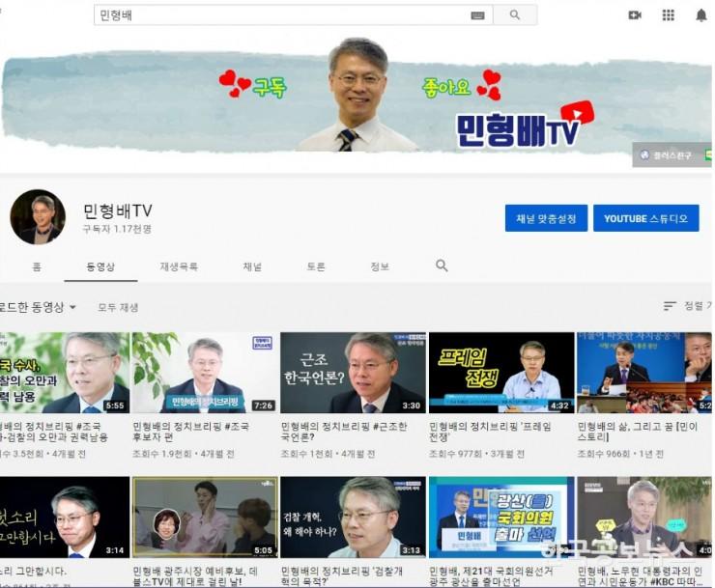This screenshot has width=715, height=588.
Task: Click the 민형배TV channel avatar
Action: click(38, 217)
